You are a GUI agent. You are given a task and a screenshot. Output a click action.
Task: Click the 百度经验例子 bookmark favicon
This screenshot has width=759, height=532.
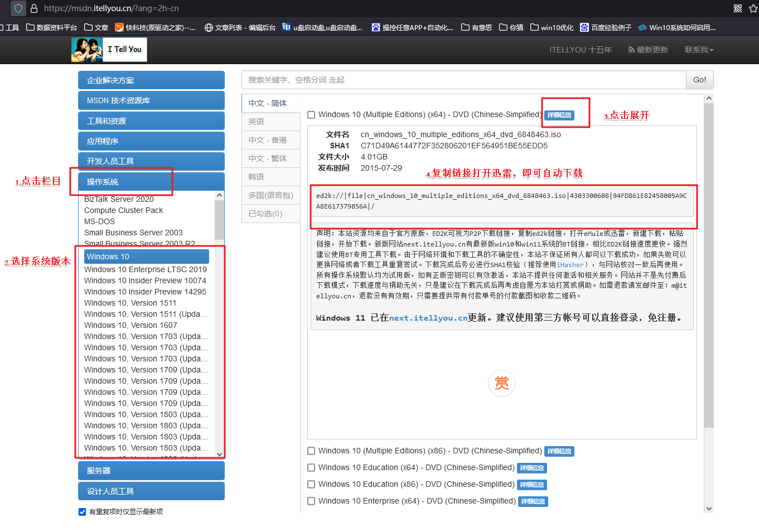[584, 27]
